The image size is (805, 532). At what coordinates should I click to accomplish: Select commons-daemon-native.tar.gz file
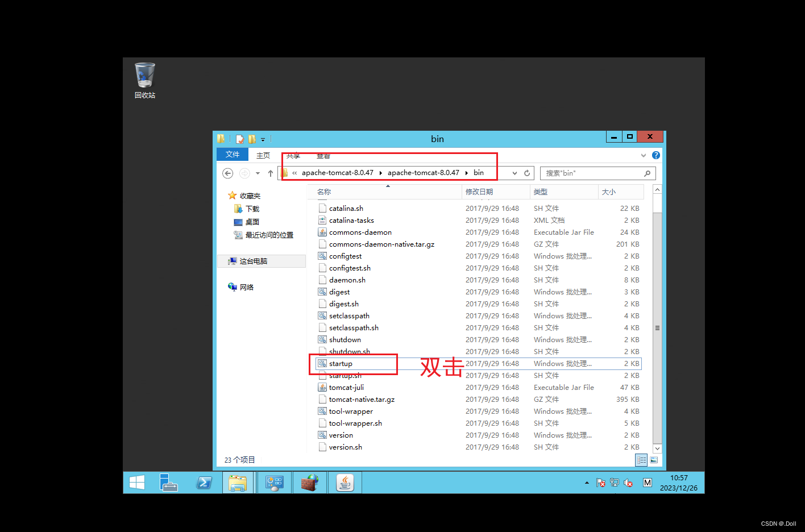[x=381, y=244]
